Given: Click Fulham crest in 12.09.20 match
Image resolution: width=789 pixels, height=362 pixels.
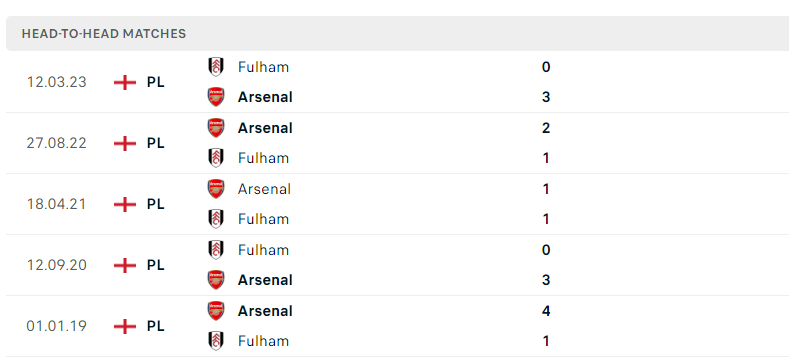Looking at the screenshot, I should (x=216, y=250).
